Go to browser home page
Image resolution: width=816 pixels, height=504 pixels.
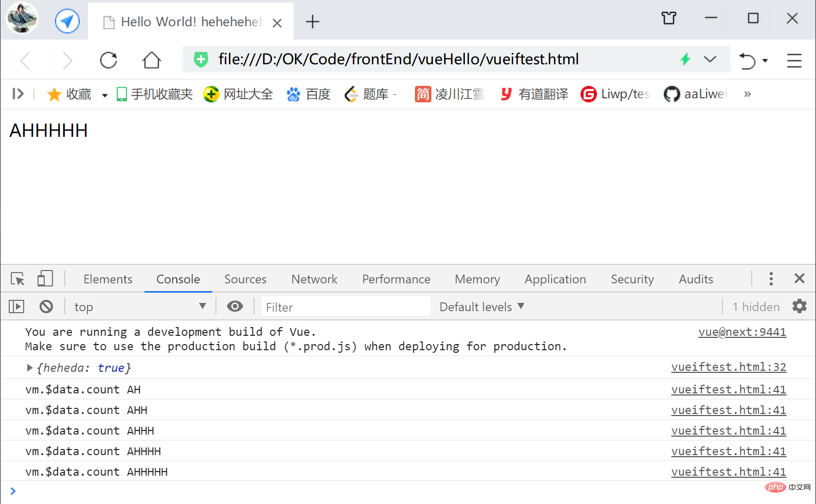point(152,60)
